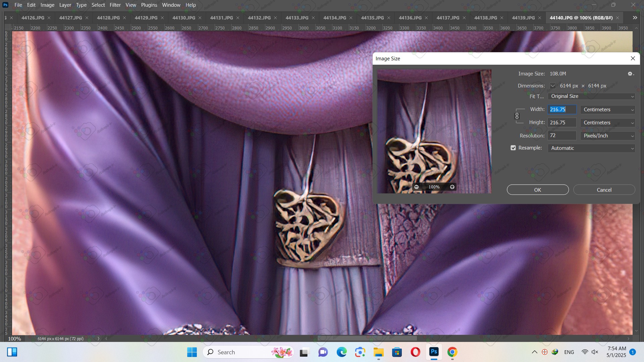This screenshot has height=362, width=644.
Task: Expand the status bar info arrow
Action: point(98,339)
